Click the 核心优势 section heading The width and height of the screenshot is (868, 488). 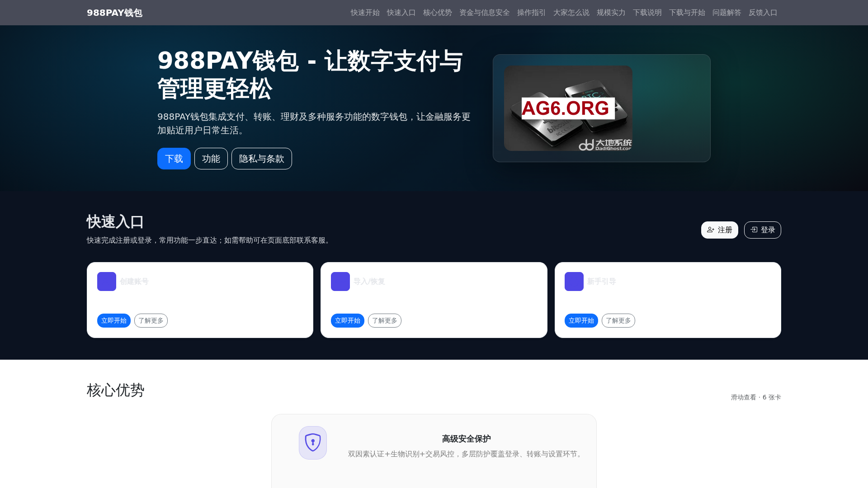[x=116, y=390]
